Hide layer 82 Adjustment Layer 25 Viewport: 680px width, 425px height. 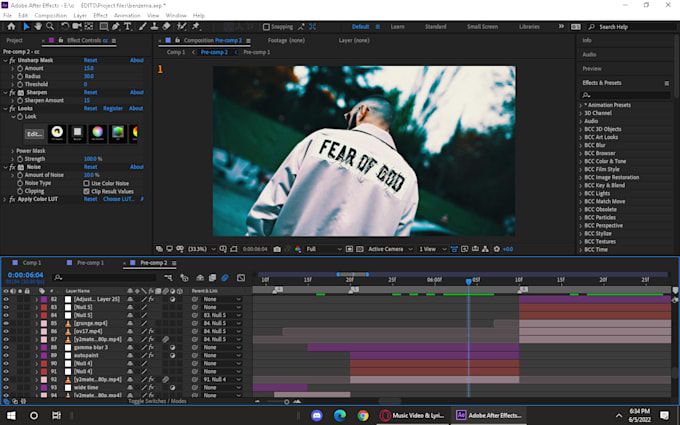[6, 299]
